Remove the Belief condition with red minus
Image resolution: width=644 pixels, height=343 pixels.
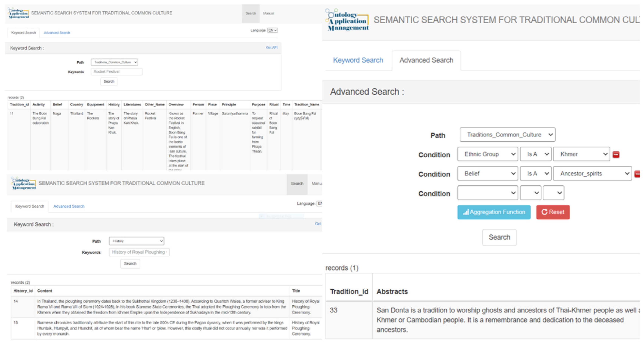click(637, 174)
